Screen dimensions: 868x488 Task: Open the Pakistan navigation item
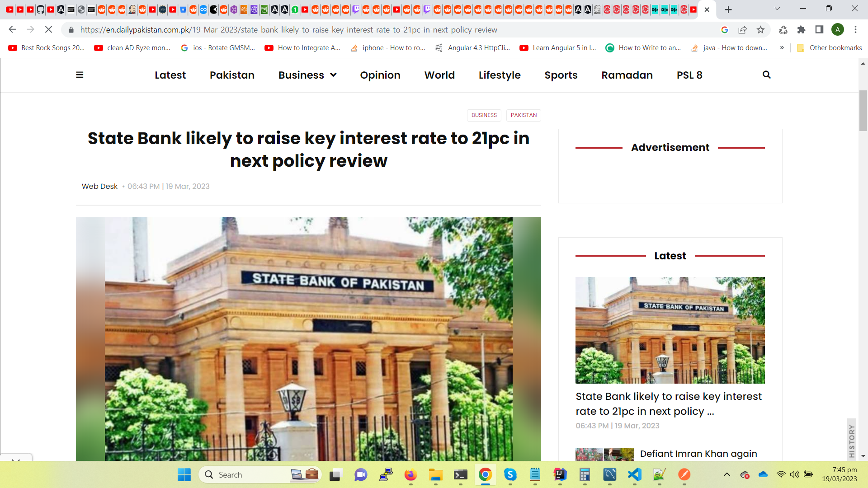coord(232,75)
